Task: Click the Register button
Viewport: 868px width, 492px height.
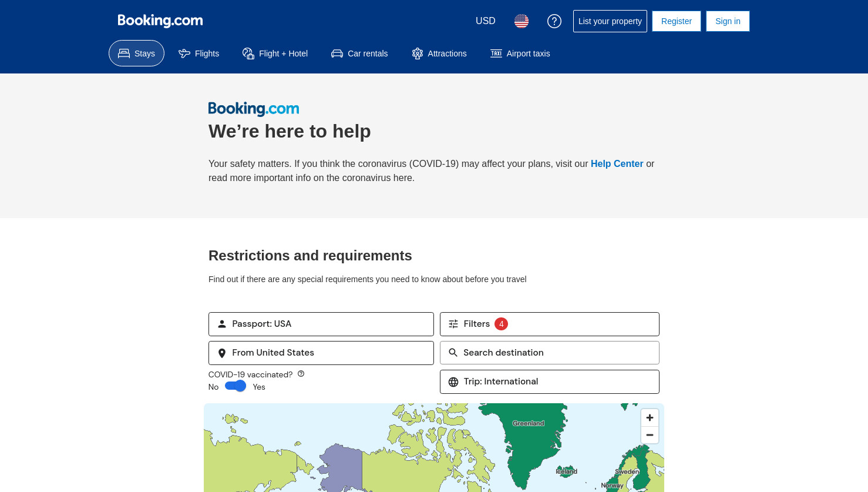Action: pos(677,21)
